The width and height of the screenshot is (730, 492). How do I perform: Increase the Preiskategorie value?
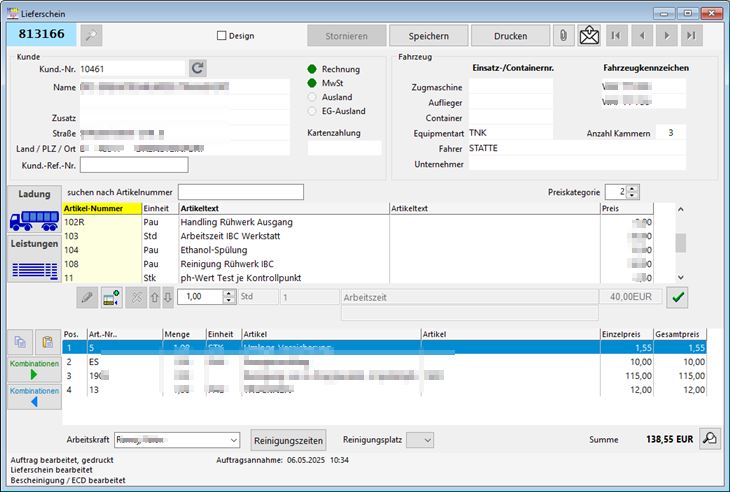(x=632, y=187)
